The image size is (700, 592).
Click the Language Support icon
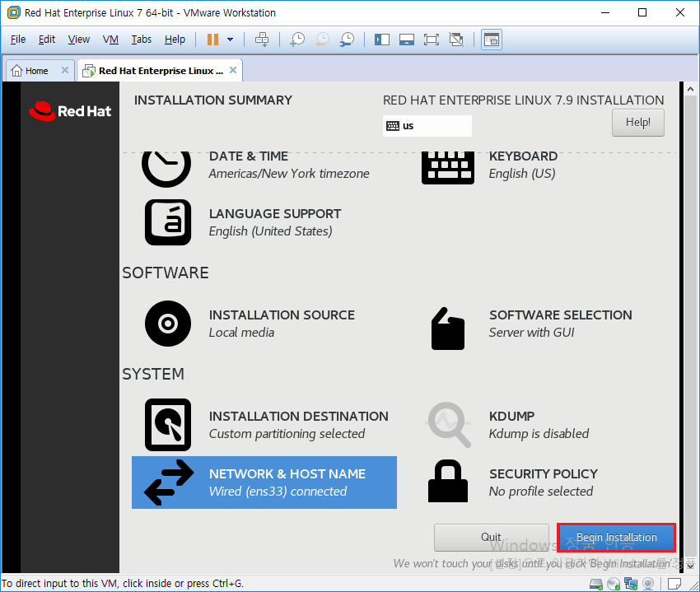(x=168, y=221)
